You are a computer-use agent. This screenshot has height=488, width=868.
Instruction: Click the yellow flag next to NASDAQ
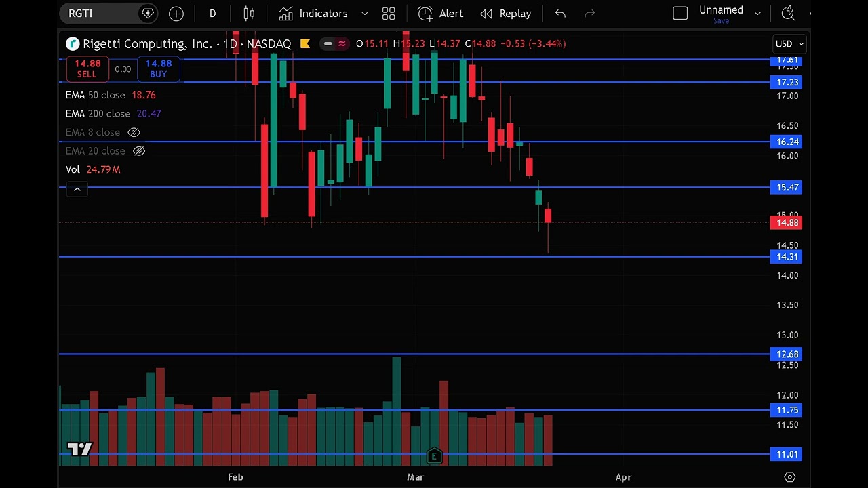(305, 44)
